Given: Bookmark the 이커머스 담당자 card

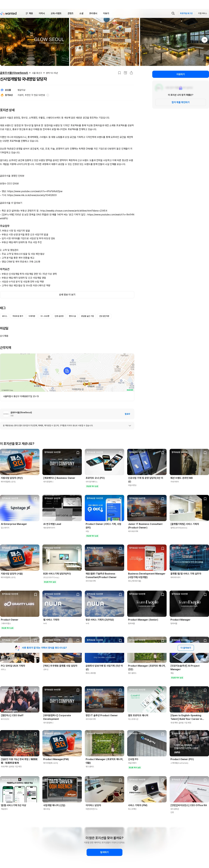Looking at the screenshot, I should pyautogui.click(x=120, y=780).
